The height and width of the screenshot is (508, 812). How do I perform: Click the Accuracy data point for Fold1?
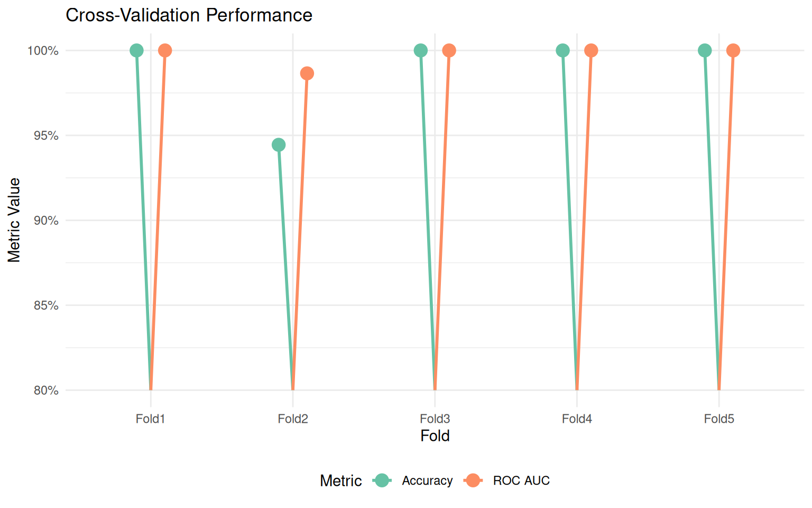pos(136,50)
